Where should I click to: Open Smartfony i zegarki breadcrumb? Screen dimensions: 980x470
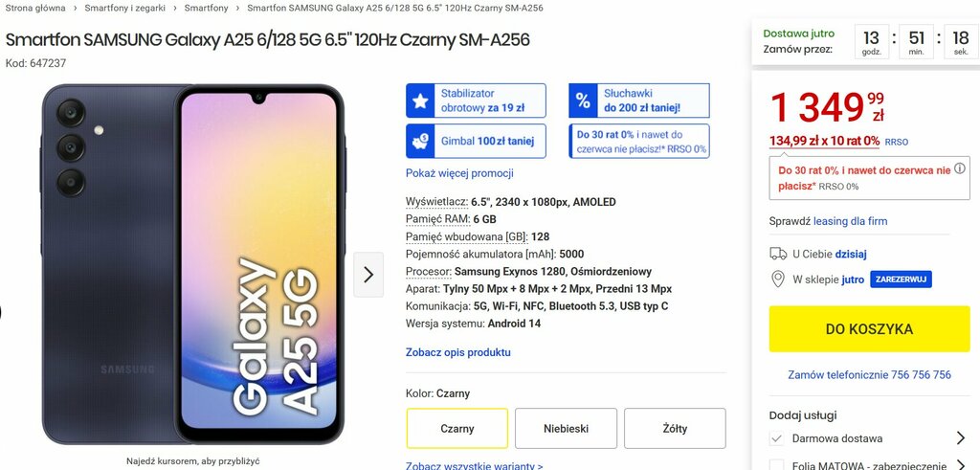pyautogui.click(x=125, y=8)
